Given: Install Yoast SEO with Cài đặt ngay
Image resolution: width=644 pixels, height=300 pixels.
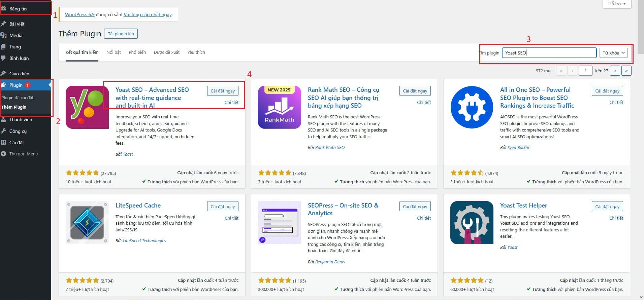Looking at the screenshot, I should click(223, 91).
